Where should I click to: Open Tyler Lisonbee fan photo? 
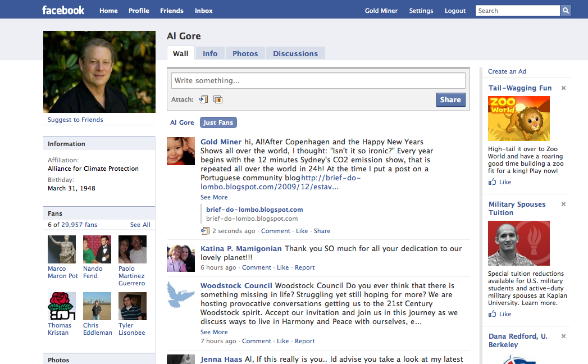click(133, 306)
